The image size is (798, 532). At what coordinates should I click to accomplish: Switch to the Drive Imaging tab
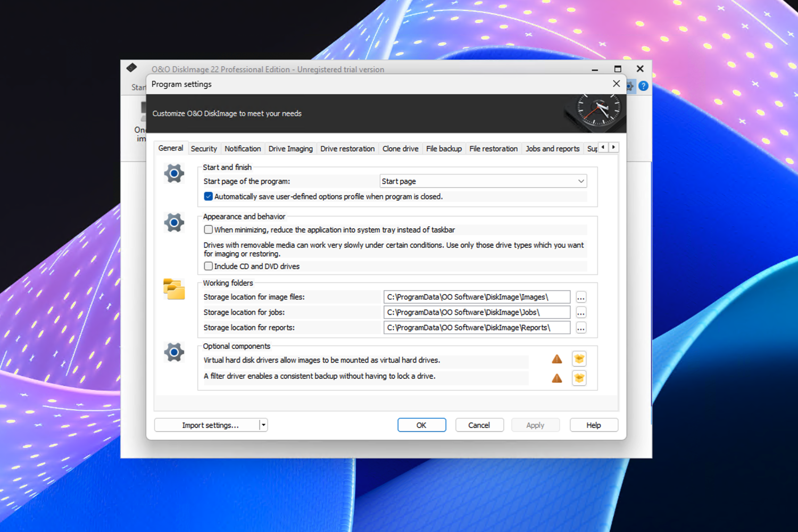tap(290, 149)
